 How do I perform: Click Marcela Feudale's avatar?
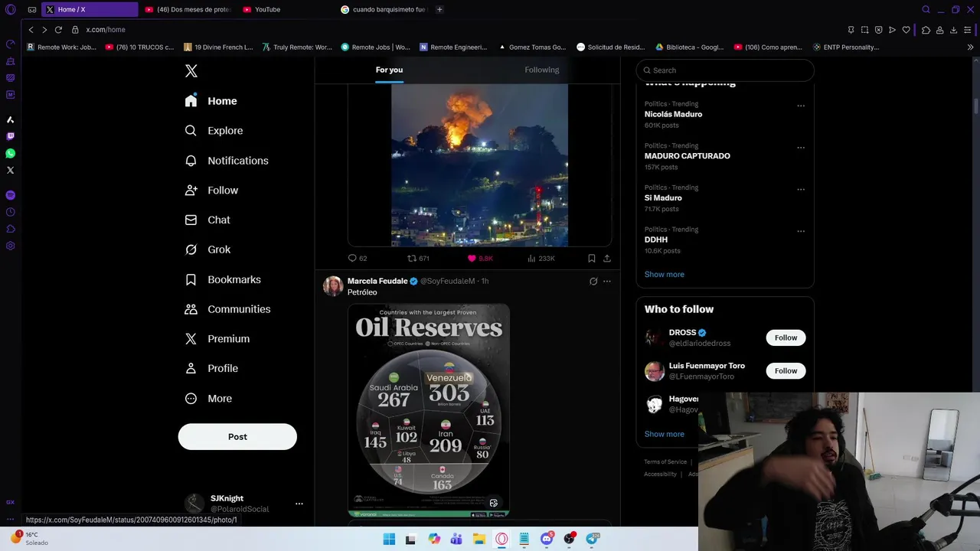333,286
